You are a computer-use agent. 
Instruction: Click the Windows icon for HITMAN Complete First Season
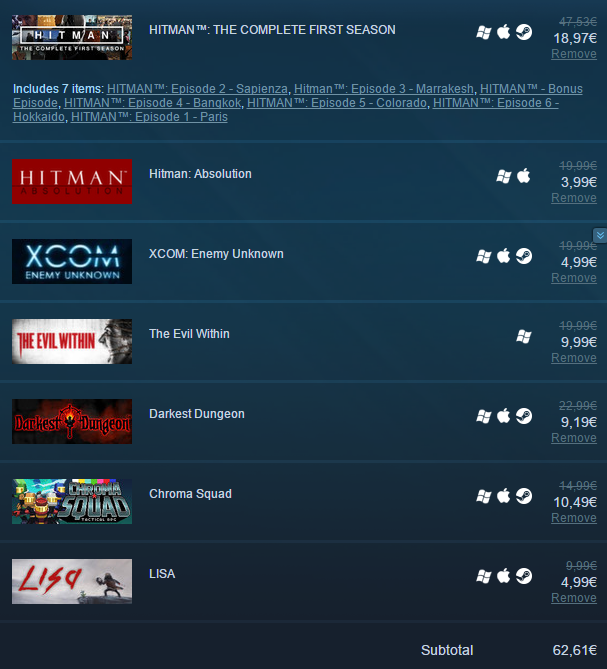(x=483, y=32)
